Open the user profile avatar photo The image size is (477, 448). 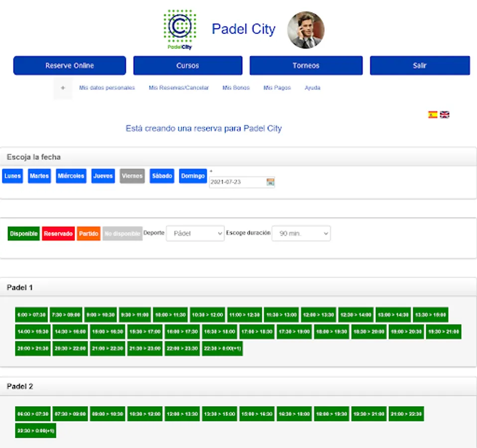click(x=306, y=30)
